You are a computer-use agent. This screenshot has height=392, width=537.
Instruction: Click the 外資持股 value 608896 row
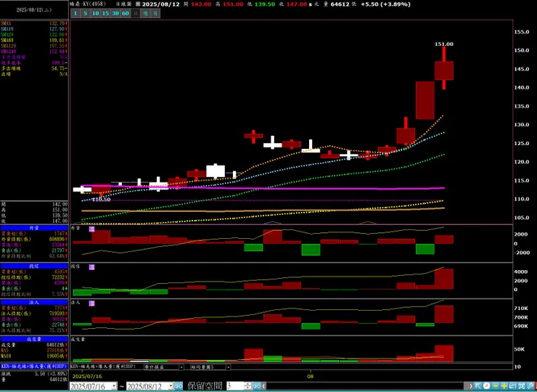(34, 239)
